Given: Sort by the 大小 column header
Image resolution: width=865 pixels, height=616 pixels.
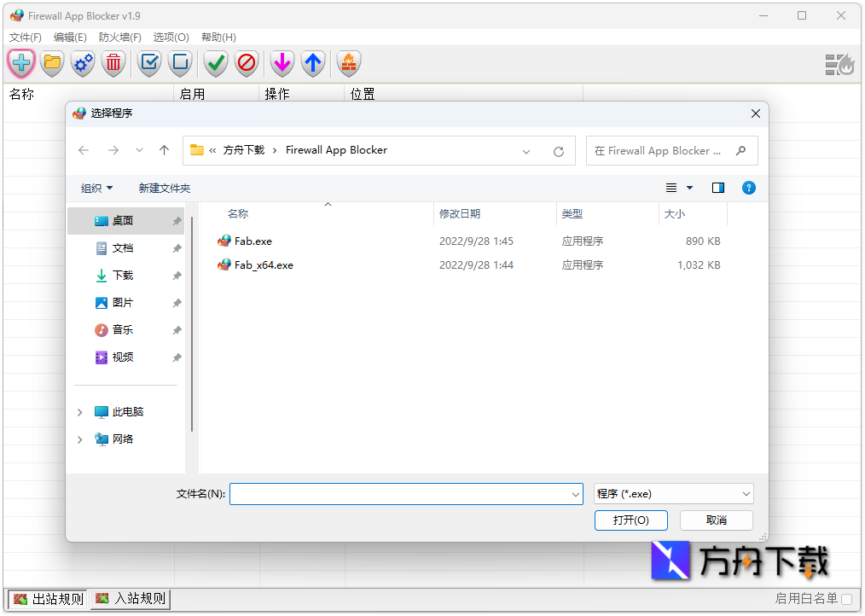Looking at the screenshot, I should [674, 213].
